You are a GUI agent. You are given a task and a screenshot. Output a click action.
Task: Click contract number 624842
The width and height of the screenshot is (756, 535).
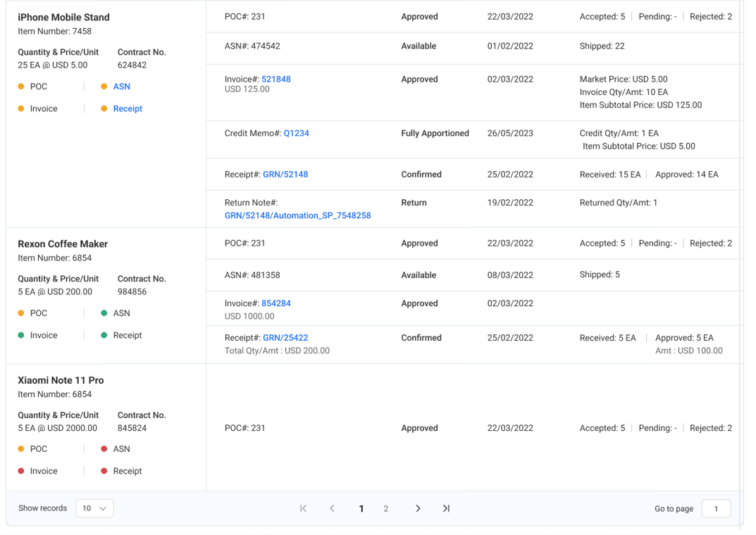pos(132,65)
